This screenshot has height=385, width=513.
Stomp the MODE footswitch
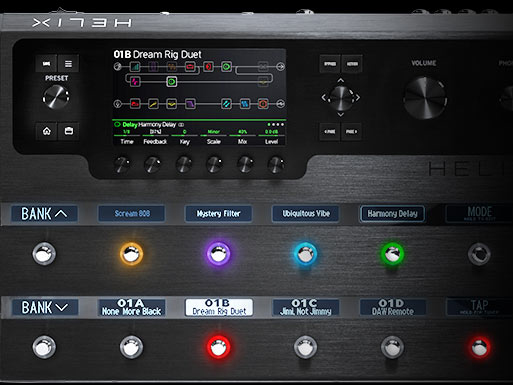479,254
